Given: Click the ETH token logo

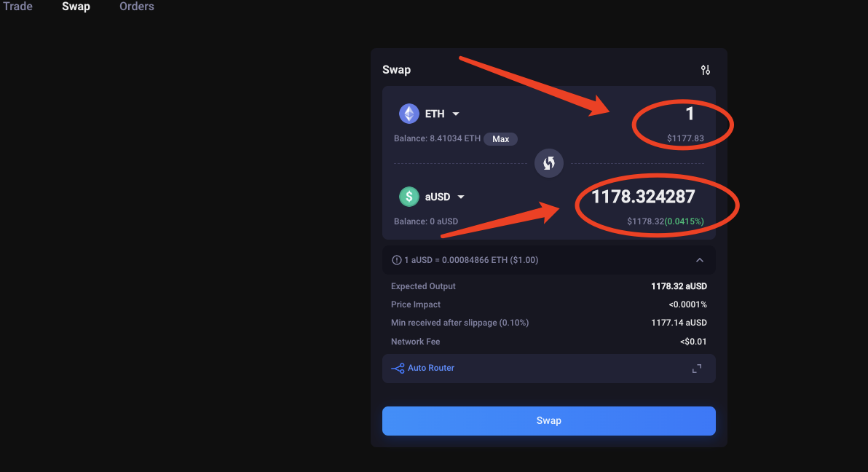Looking at the screenshot, I should (409, 114).
